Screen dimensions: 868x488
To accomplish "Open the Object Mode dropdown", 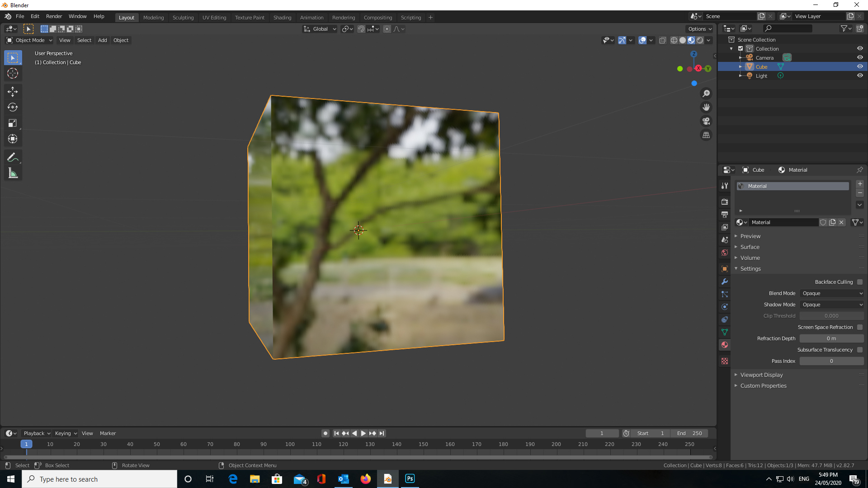I will click(x=29, y=40).
